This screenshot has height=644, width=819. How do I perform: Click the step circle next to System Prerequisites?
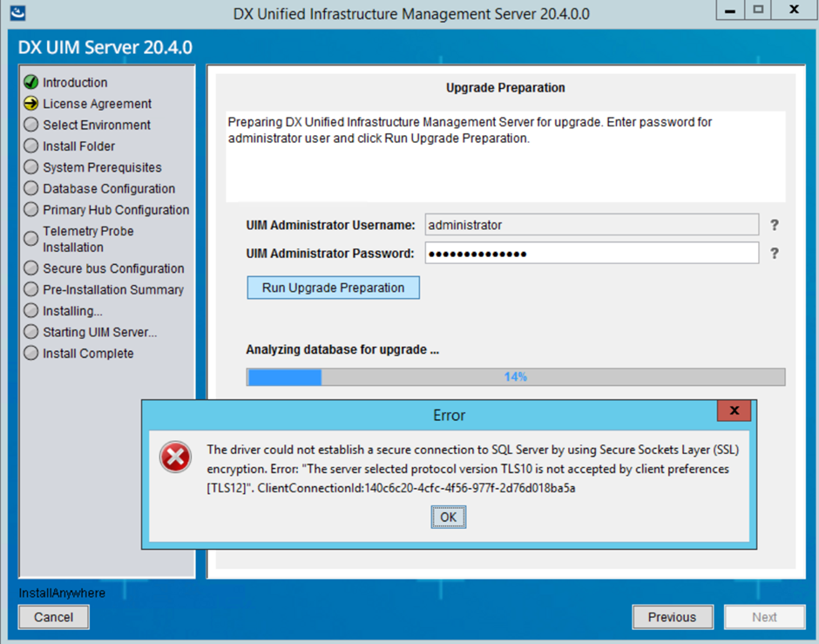point(30,166)
